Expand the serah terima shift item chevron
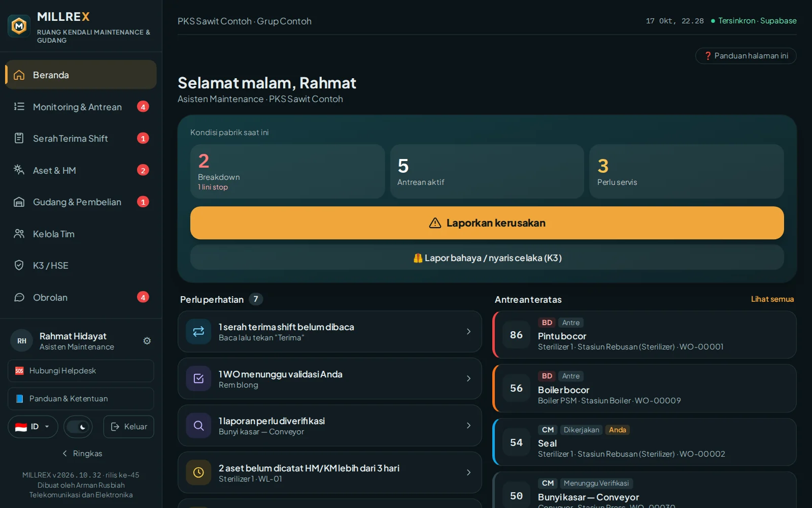 [468, 332]
